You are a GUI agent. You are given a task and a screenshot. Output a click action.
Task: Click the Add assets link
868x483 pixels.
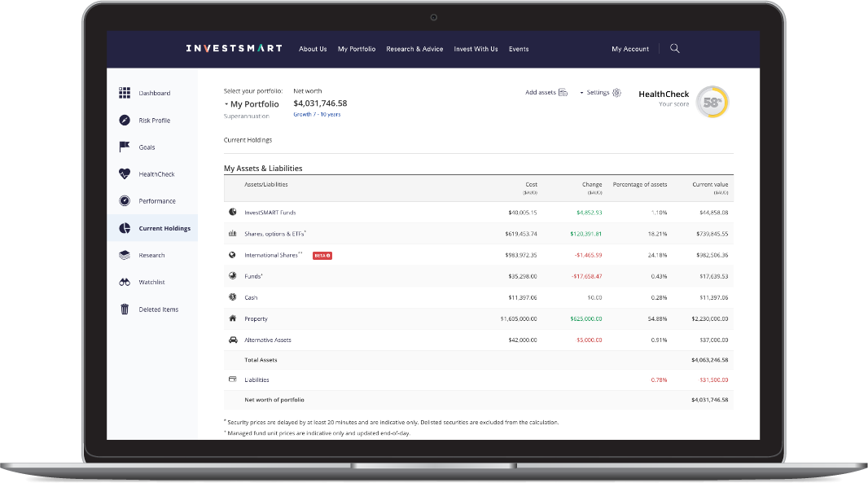(x=541, y=93)
